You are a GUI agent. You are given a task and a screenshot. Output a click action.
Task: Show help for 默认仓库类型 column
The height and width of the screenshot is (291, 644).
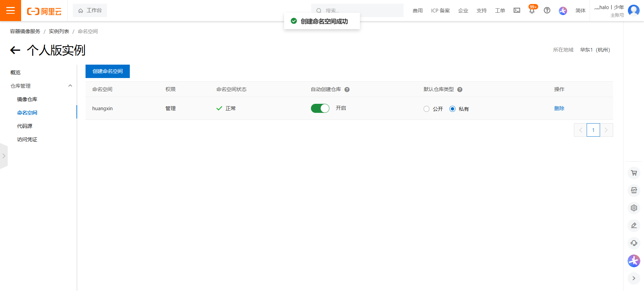[x=460, y=89]
